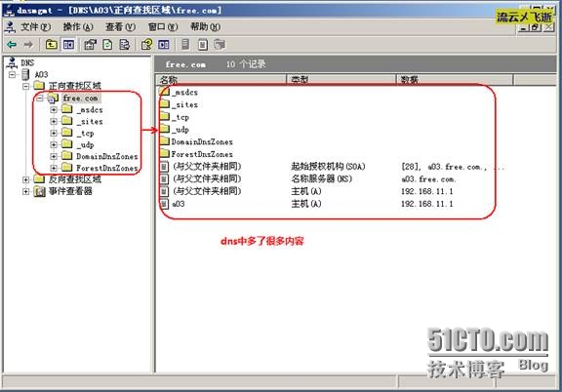Click the new server toolbar icon
Viewport: 562px width, 392px height.
coord(185,45)
